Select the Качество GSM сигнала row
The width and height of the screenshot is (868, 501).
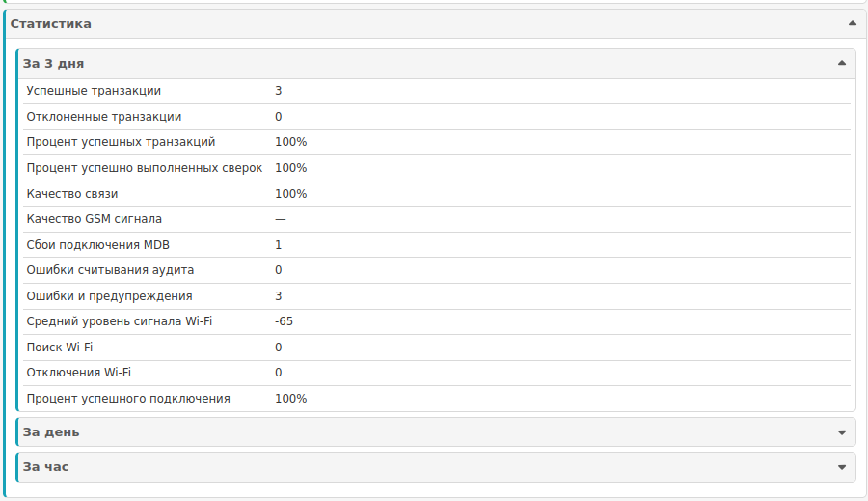click(437, 219)
